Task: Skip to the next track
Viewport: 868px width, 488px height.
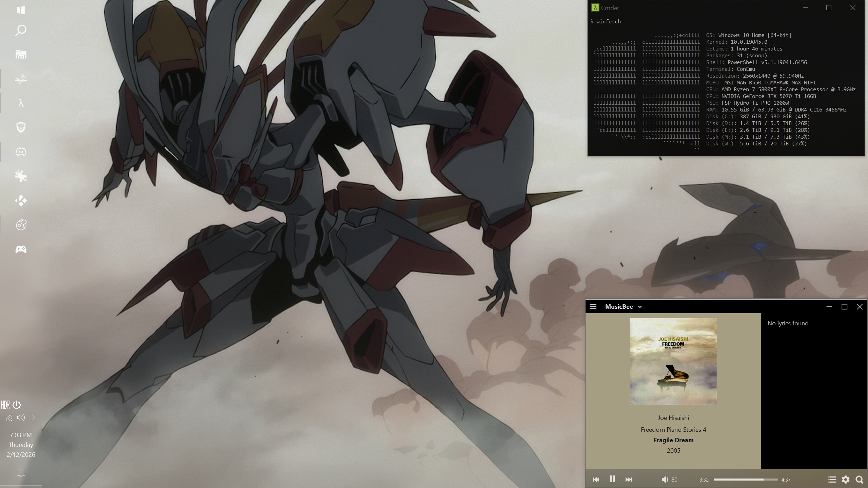Action: [x=629, y=480]
